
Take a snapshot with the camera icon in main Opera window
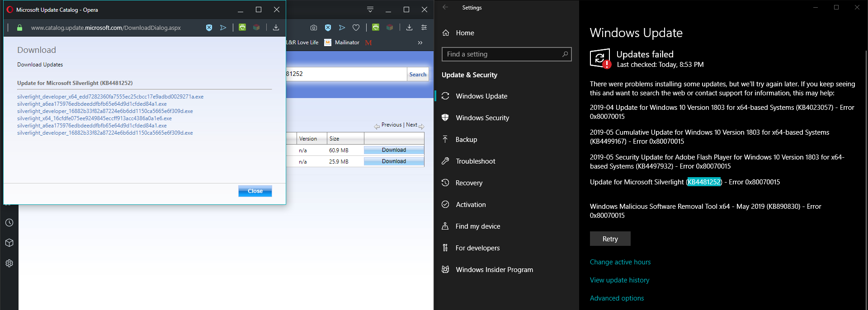(314, 28)
